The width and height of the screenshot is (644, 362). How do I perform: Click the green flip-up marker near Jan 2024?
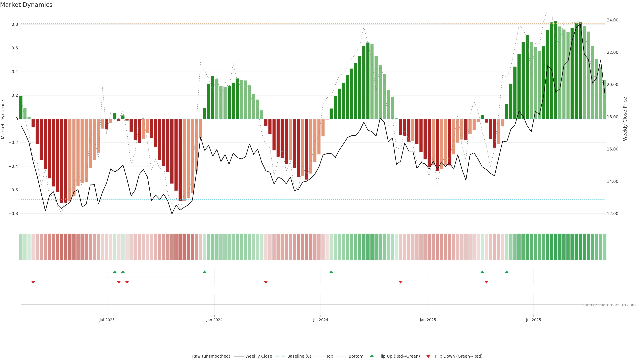click(204, 272)
